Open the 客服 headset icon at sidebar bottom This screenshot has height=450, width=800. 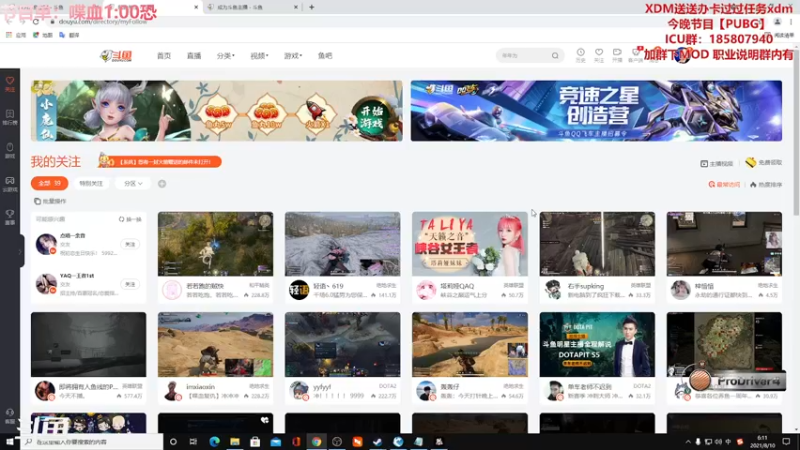coord(10,415)
